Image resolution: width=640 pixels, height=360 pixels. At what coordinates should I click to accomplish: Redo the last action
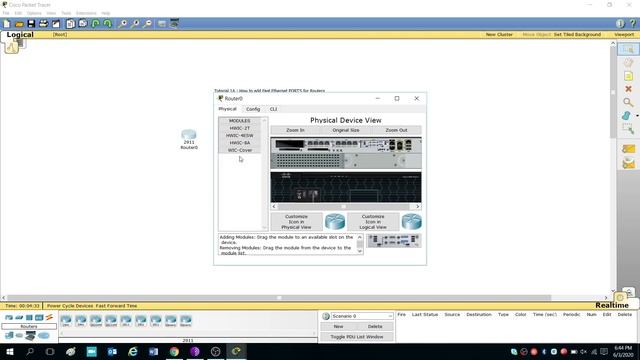pyautogui.click(x=107, y=24)
